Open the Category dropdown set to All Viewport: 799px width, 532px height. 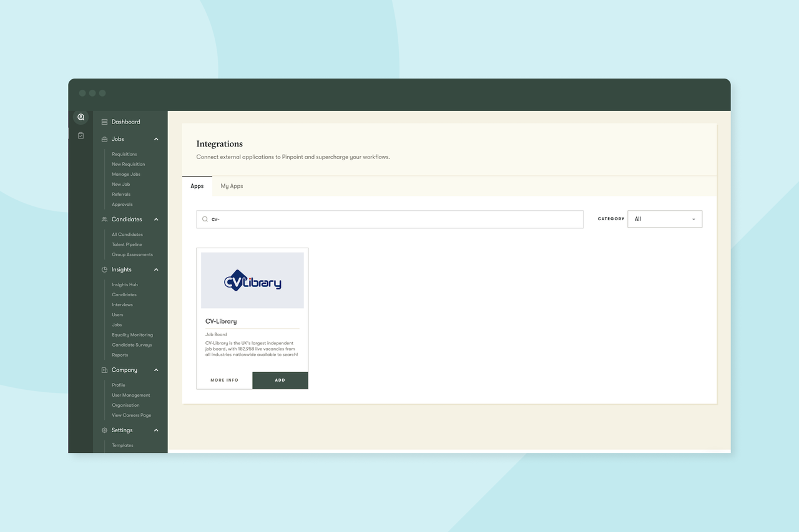coord(664,219)
